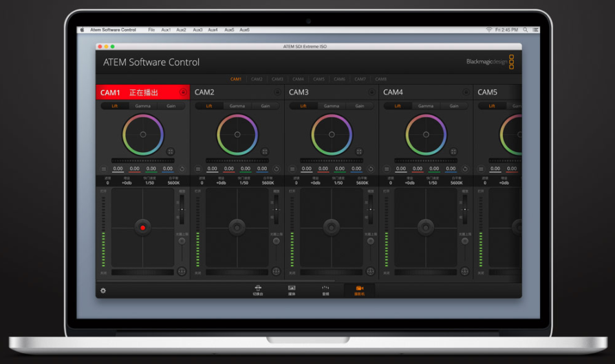Select the Gamma tab under CAM2

tap(237, 106)
